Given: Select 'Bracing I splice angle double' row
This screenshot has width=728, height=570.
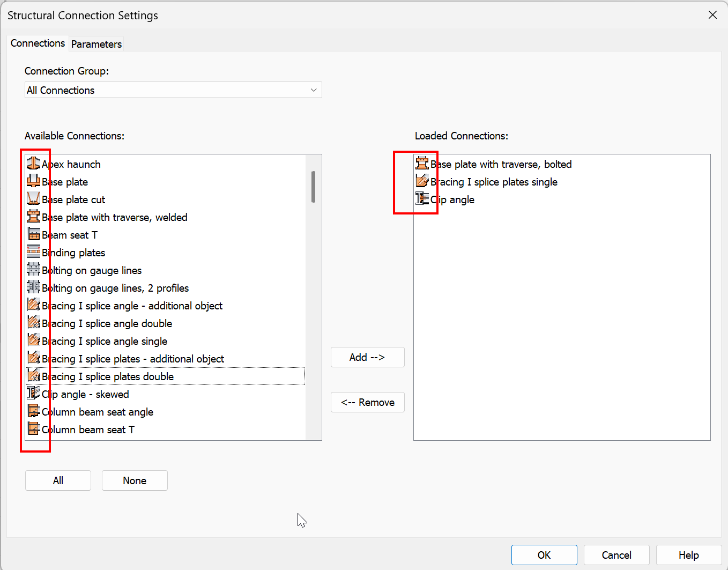Looking at the screenshot, I should click(165, 323).
